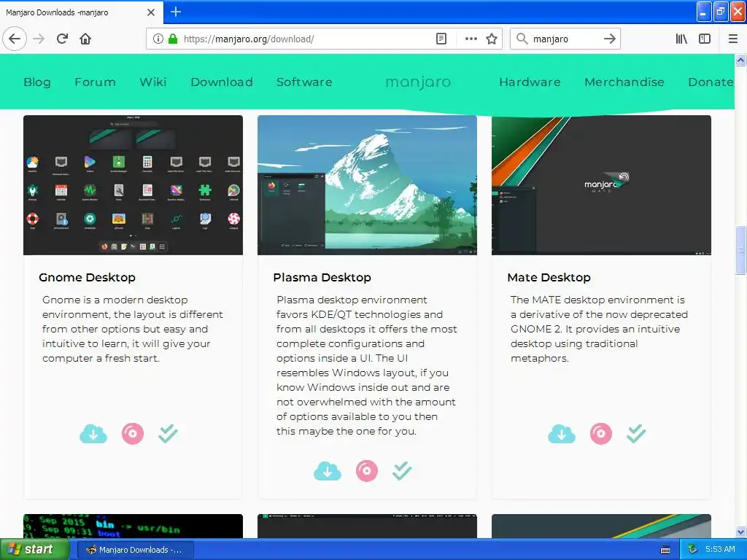747x560 pixels.
Task: Open the terminal screenshot thumbnail at bottom left
Action: click(x=133, y=526)
